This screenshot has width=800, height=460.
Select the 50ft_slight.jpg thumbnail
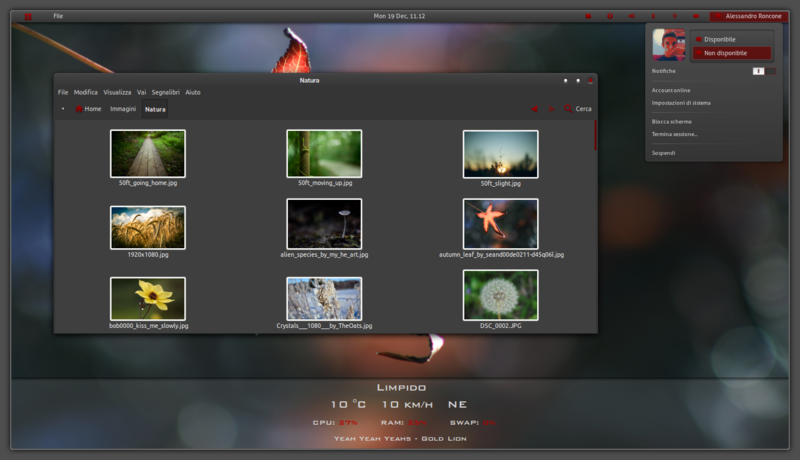click(501, 154)
